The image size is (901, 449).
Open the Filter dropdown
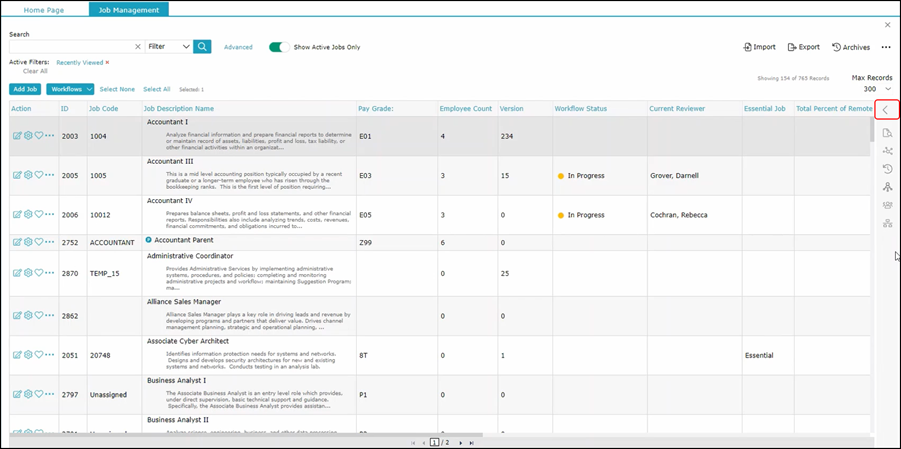point(168,47)
